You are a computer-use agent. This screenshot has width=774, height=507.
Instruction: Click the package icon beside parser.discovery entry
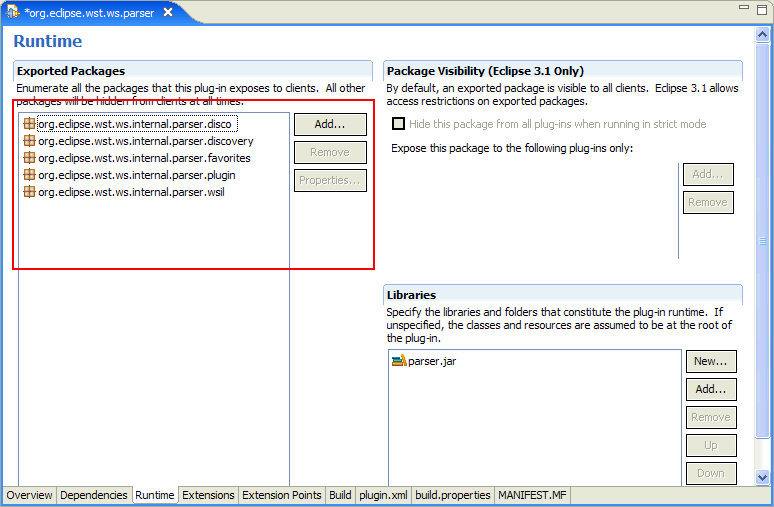(x=30, y=141)
